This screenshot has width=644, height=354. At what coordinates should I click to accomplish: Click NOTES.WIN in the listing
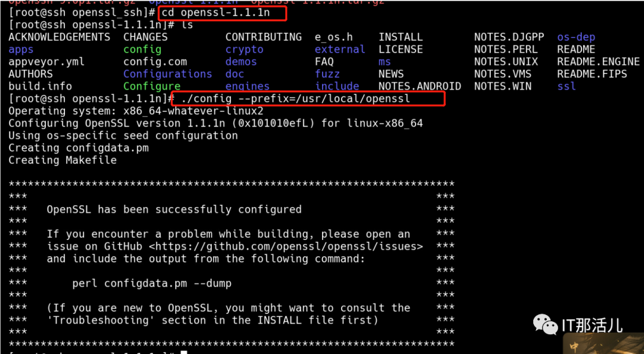click(503, 87)
